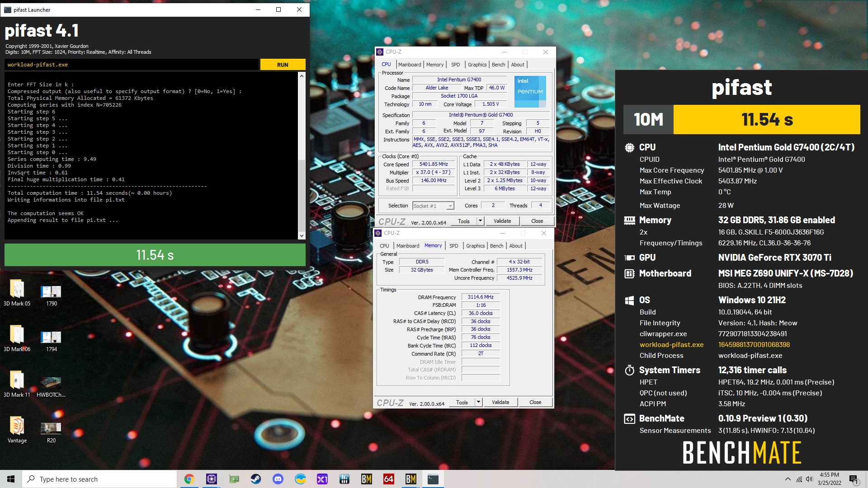Show hidden system tray icons
This screenshot has height=488, width=868.
(788, 479)
